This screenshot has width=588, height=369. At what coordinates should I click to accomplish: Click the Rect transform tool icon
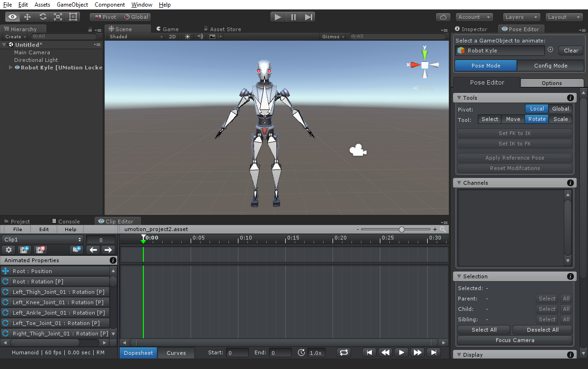(x=73, y=17)
